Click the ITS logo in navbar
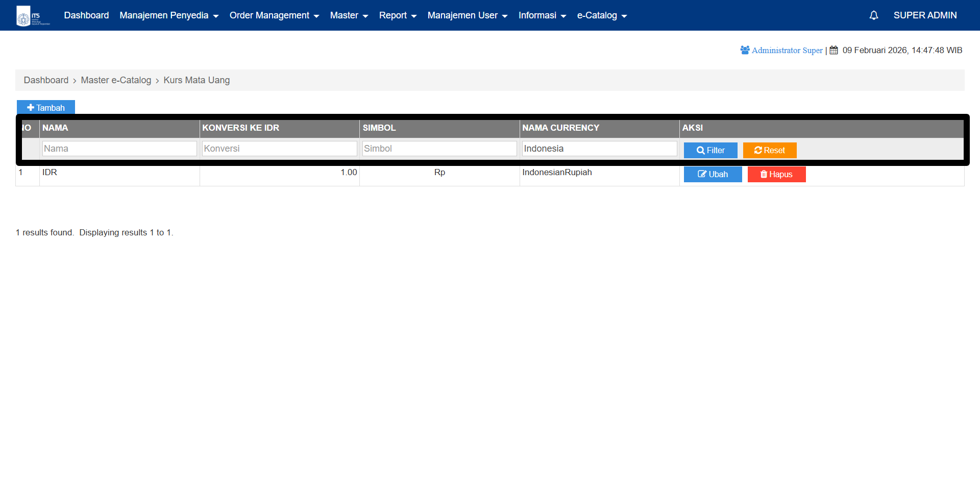Viewport: 980px width, 483px height. (33, 16)
